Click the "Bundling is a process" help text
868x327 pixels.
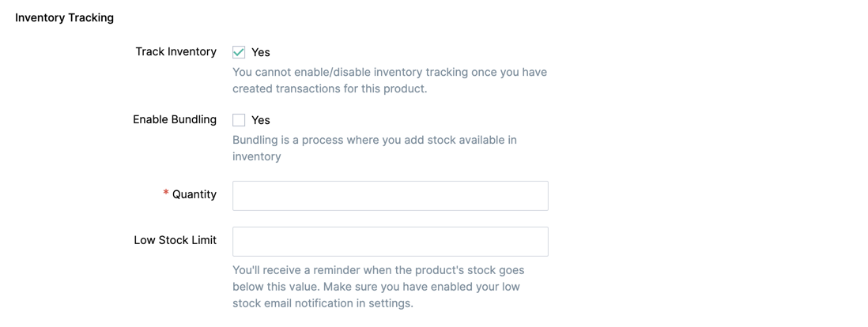tap(374, 140)
